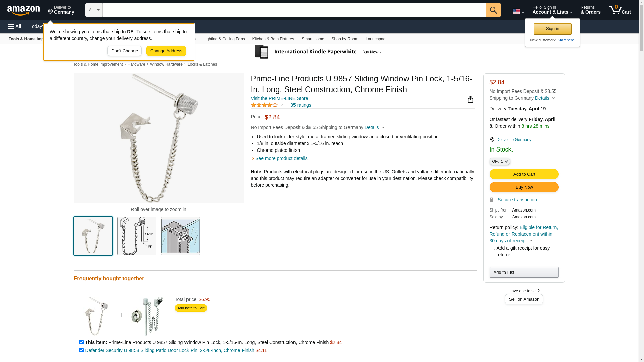
Task: Open the cart icon
Action: pos(620,10)
